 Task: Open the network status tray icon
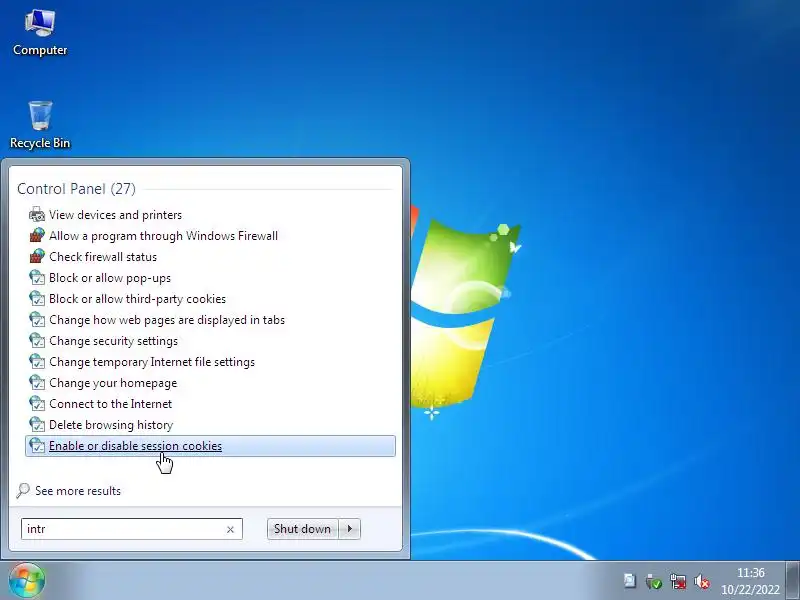[679, 581]
